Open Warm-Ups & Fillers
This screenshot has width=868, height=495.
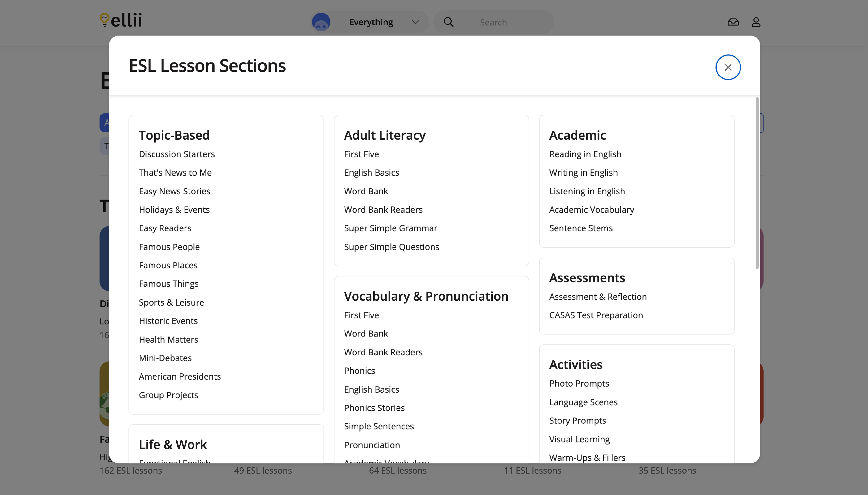click(587, 457)
